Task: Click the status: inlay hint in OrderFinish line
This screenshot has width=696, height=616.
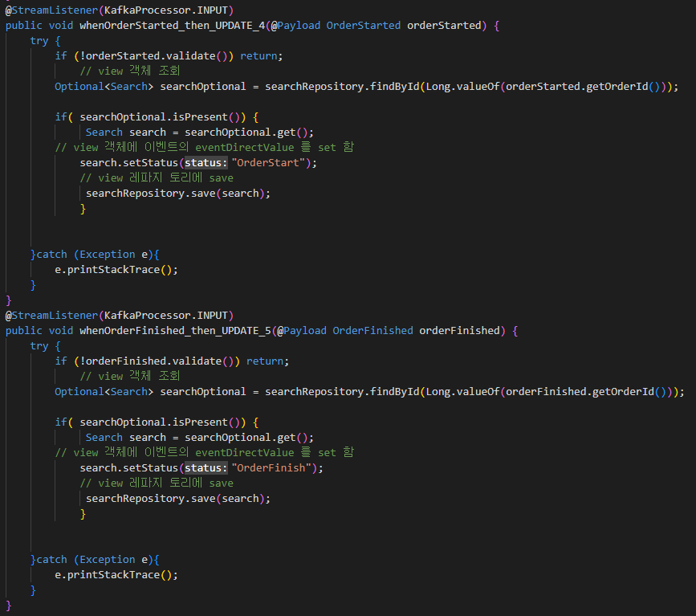Action: click(206, 467)
